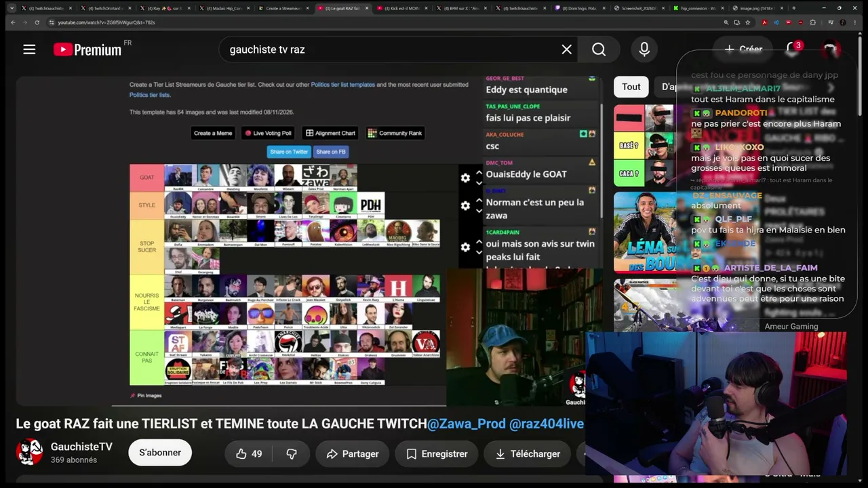Click Share on FB
Screen dimensions: 868x488
(x=331, y=152)
